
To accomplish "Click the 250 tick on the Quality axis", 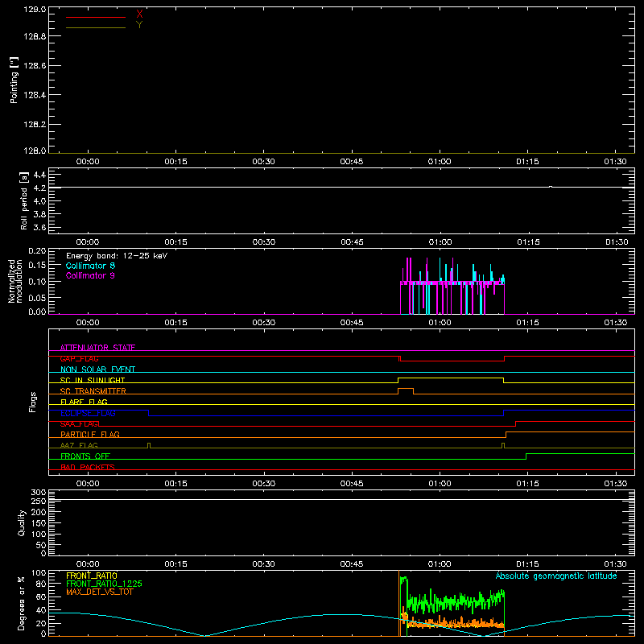I will coord(38,501).
